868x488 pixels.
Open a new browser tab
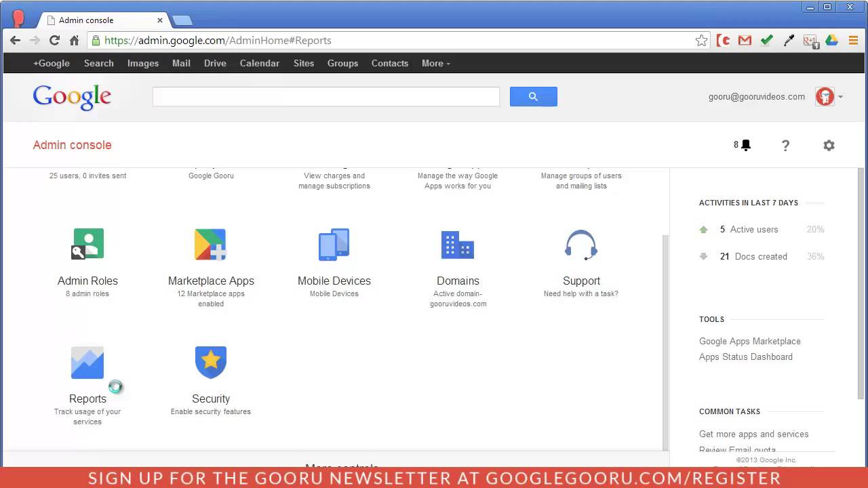[182, 20]
